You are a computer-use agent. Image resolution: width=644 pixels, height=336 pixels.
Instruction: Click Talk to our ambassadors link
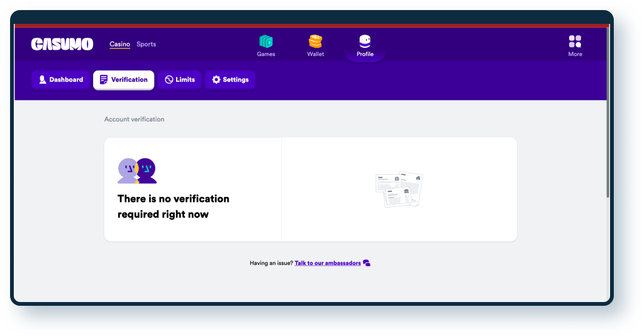coord(328,263)
